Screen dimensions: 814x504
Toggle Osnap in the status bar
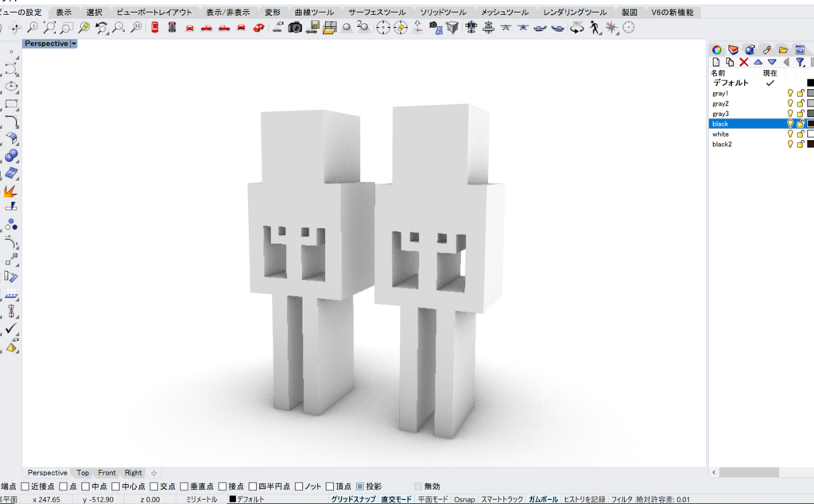tap(464, 499)
